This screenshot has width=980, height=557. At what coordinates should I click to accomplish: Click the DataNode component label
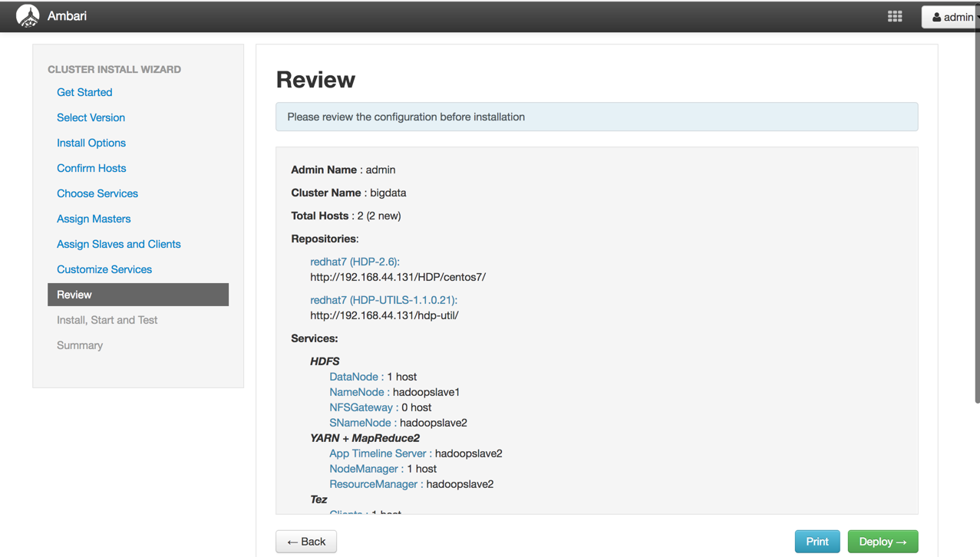(354, 377)
